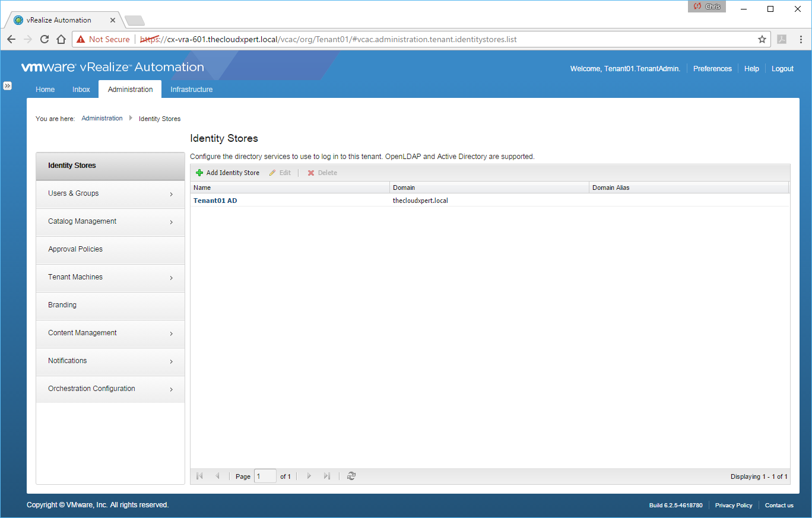Click the page number input field
The width and height of the screenshot is (812, 518).
265,476
